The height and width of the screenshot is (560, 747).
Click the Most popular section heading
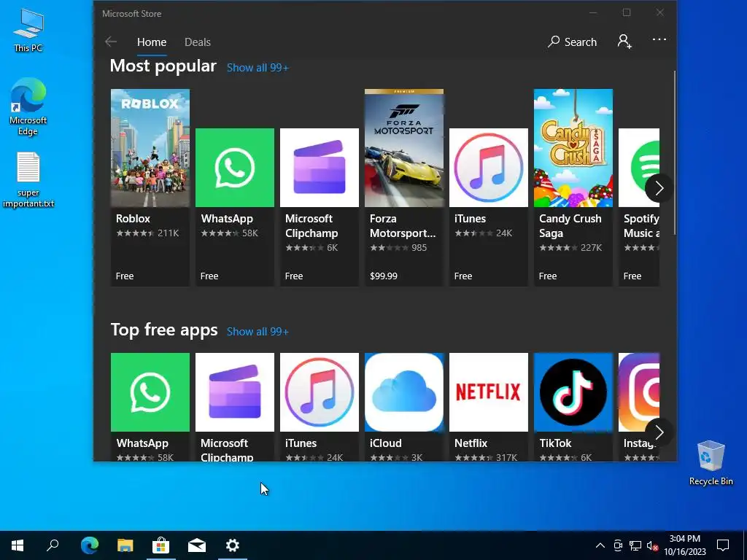(x=163, y=66)
